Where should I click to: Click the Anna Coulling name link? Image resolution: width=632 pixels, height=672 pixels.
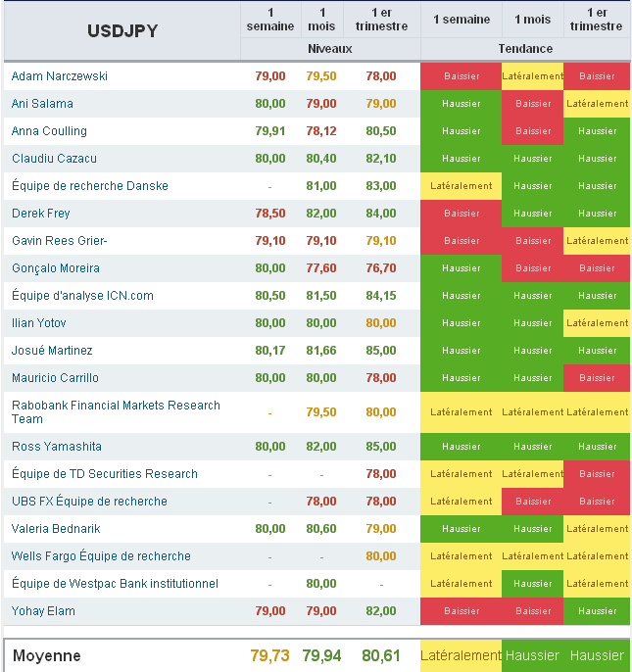(x=49, y=131)
